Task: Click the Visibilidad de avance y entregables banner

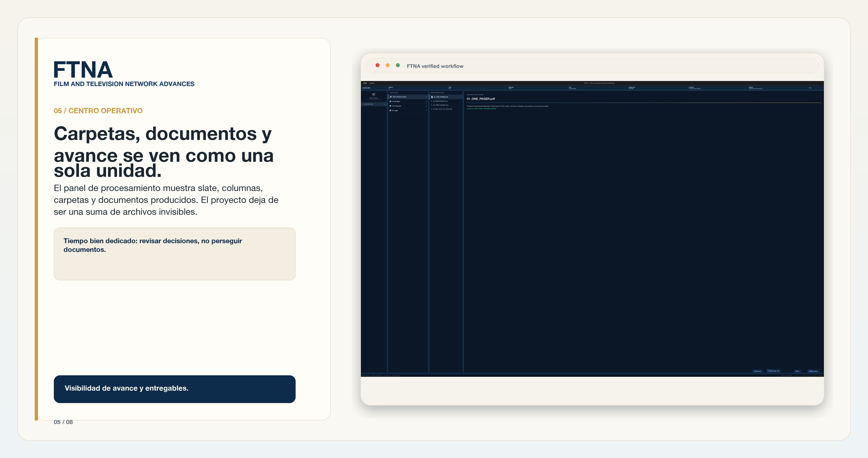Action: 175,389
